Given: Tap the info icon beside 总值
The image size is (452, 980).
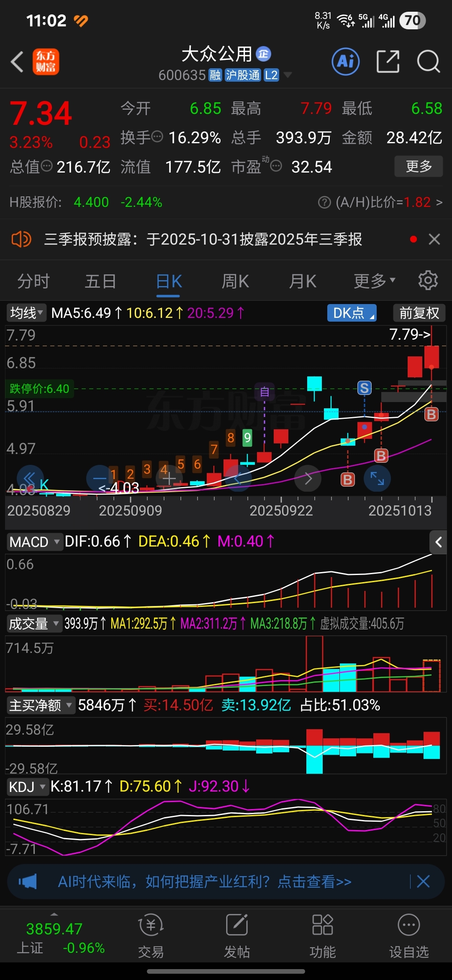Looking at the screenshot, I should 47,166.
